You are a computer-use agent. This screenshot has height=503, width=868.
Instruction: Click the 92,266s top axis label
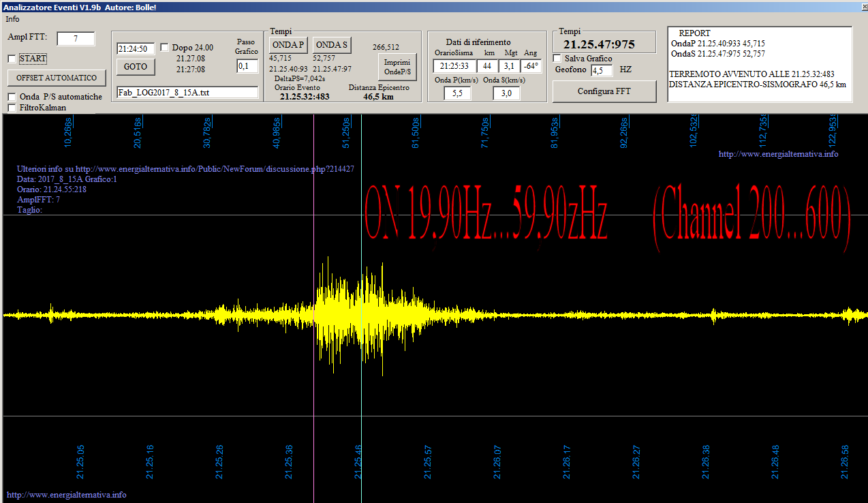click(625, 132)
